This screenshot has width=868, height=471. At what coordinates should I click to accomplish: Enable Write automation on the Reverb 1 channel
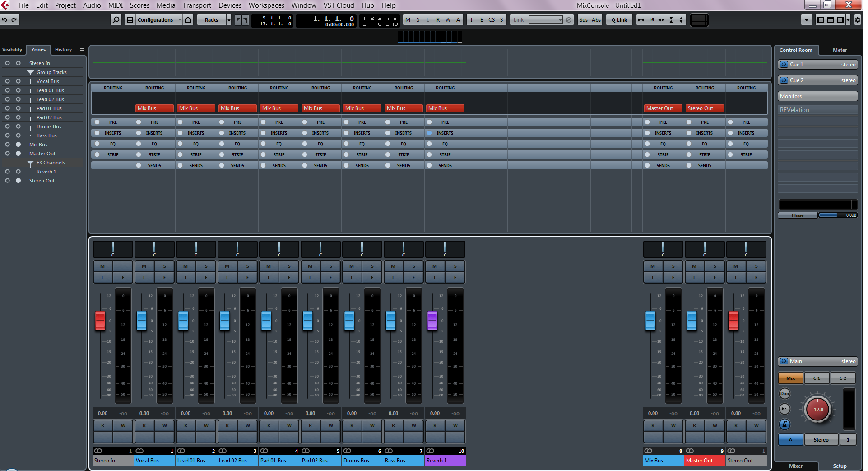[x=455, y=425]
